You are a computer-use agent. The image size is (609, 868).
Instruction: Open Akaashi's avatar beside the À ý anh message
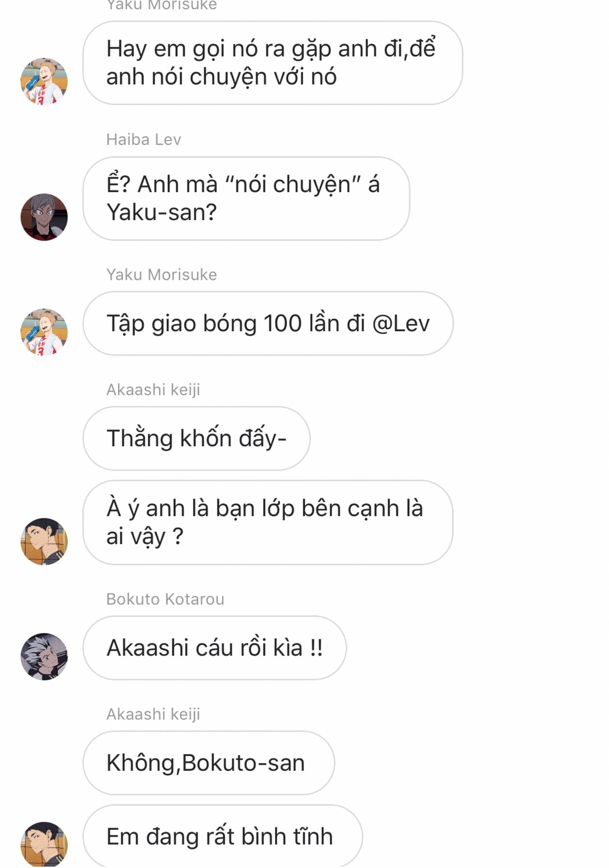44,542
